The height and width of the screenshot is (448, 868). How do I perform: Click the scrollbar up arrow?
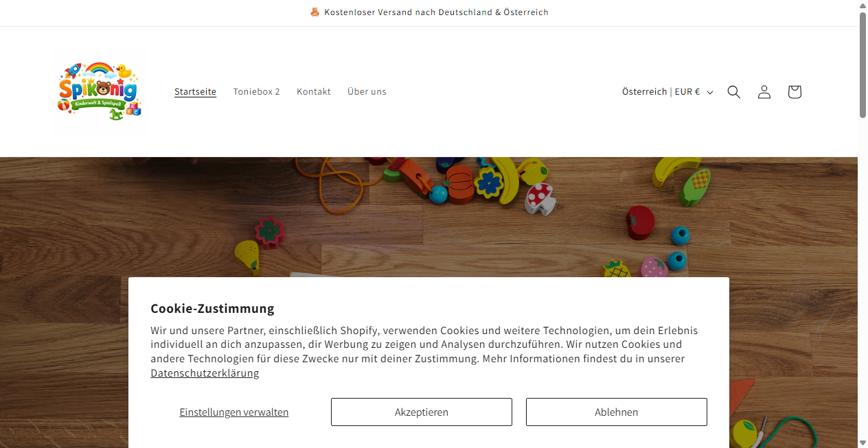click(x=863, y=5)
